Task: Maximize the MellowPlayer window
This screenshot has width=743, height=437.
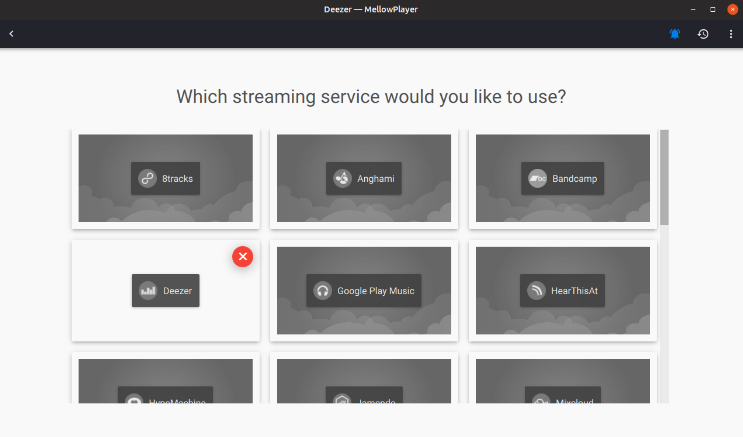Action: click(x=713, y=9)
